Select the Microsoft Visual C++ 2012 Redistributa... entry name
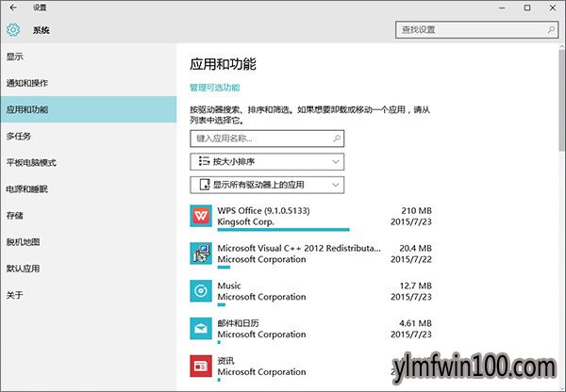Image resolution: width=566 pixels, height=392 pixels. pos(299,248)
